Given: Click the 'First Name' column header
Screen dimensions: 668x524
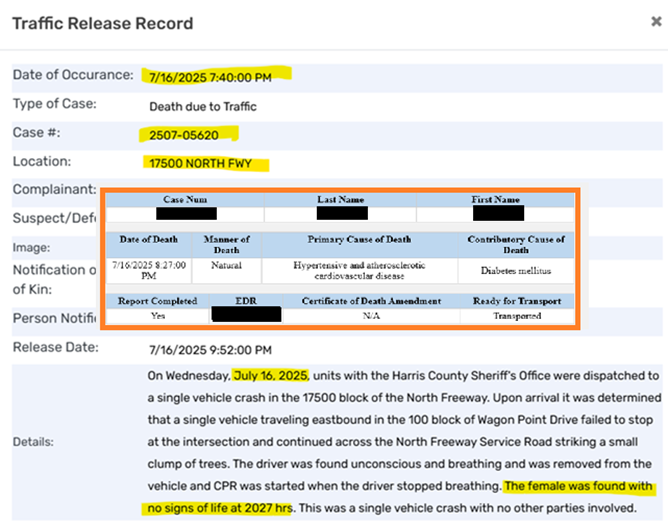Looking at the screenshot, I should tap(495, 199).
